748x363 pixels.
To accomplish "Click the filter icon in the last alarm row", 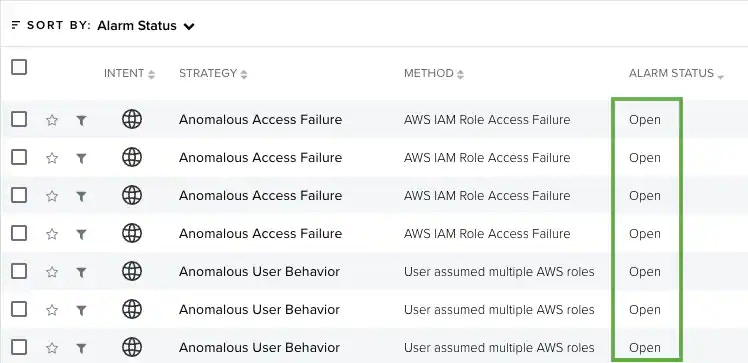I will tap(82, 349).
